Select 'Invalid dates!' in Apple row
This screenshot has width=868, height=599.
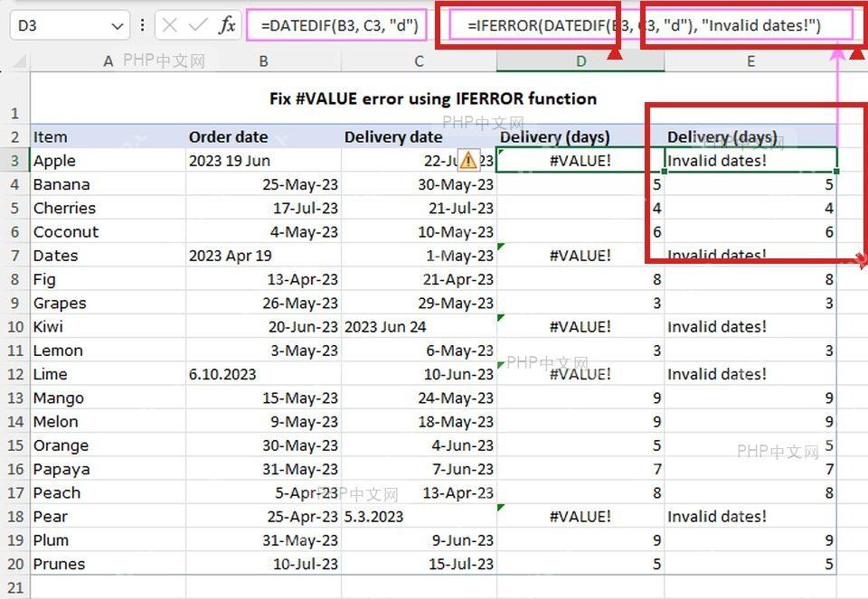[x=750, y=161]
